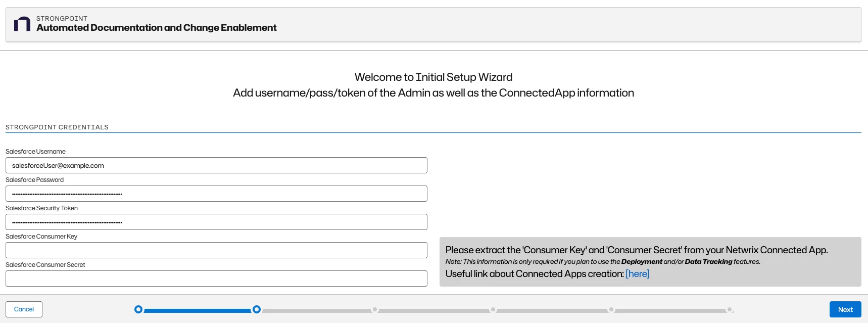The height and width of the screenshot is (323, 868).
Task: Click the Salesforce Security Token field
Action: click(x=216, y=222)
